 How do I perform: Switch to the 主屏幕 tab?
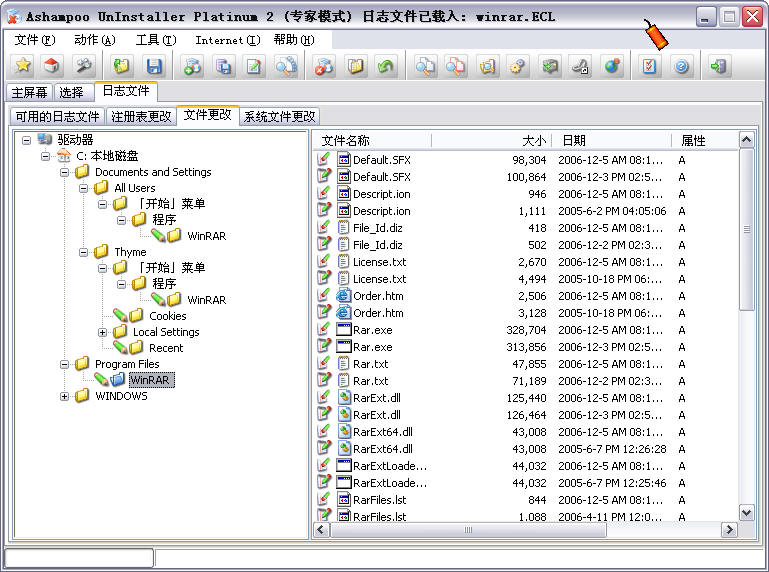coord(29,92)
